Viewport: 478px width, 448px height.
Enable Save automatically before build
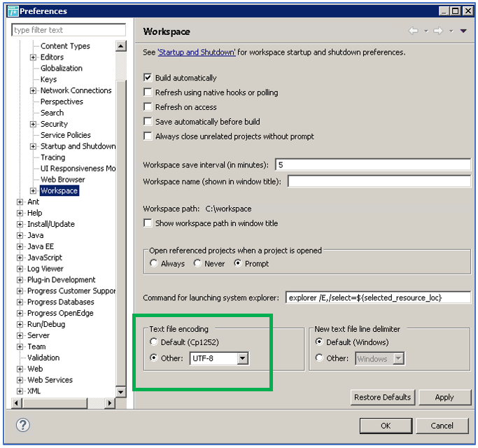click(148, 122)
